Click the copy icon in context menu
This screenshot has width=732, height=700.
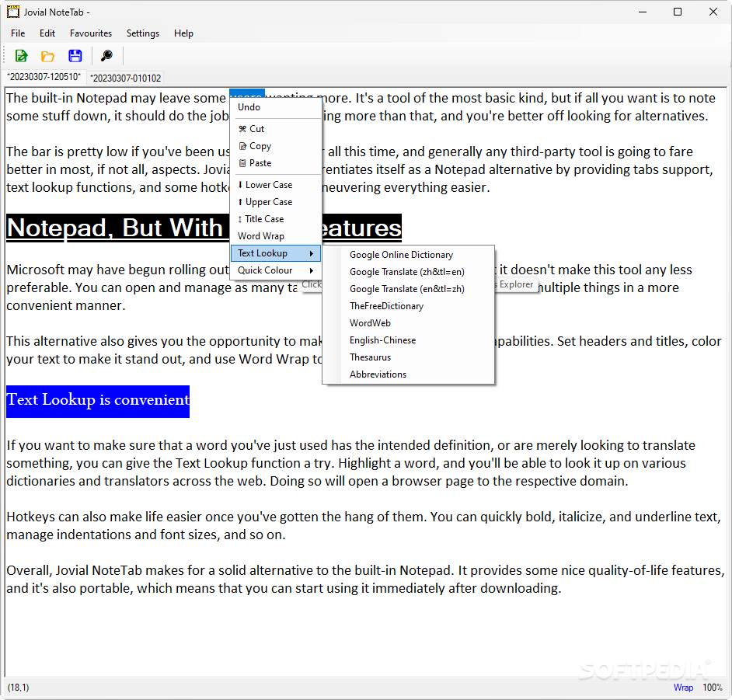(x=242, y=146)
